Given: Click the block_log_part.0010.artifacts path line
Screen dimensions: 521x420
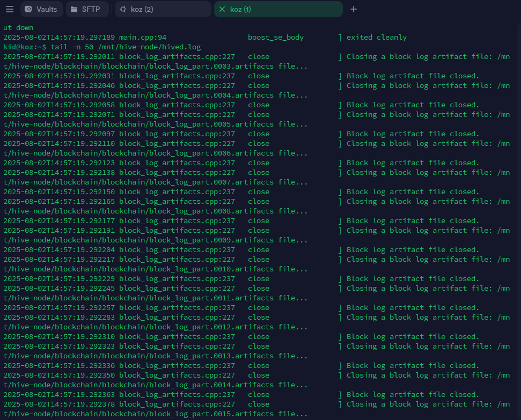Looking at the screenshot, I should point(156,269).
